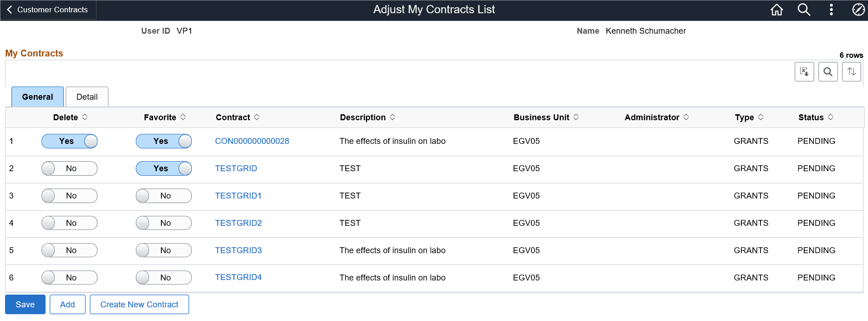The image size is (868, 321).
Task: Sort by the Contract column header
Action: click(233, 117)
